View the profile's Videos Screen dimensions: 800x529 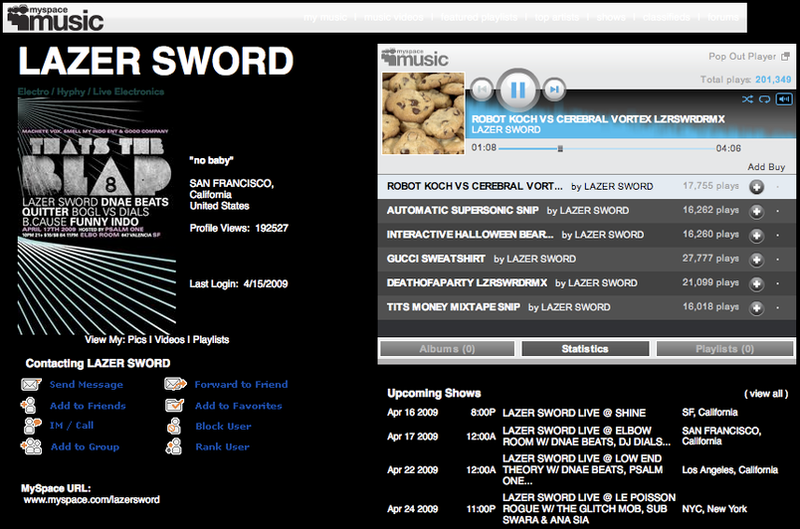click(x=169, y=340)
